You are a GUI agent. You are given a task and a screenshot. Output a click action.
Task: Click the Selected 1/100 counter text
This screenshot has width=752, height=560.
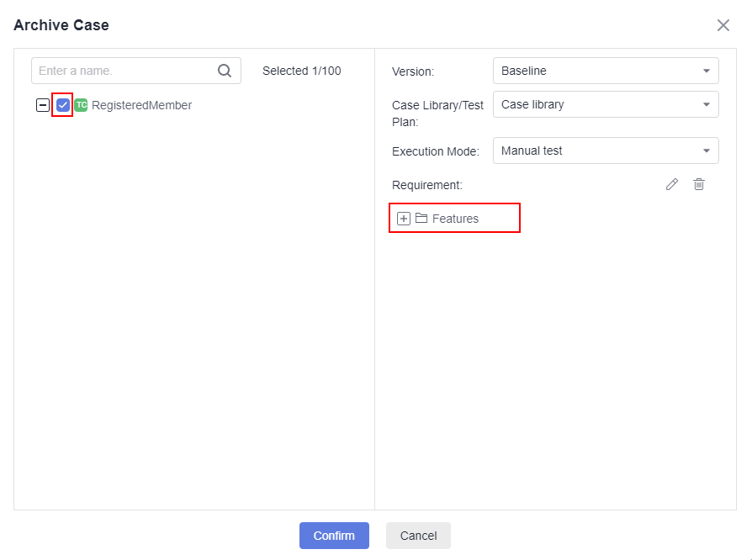(302, 71)
